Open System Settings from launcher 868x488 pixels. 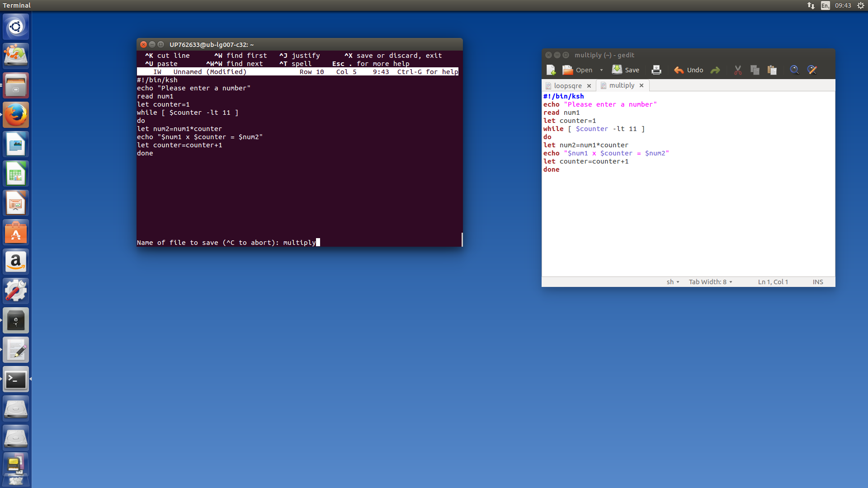tap(16, 291)
